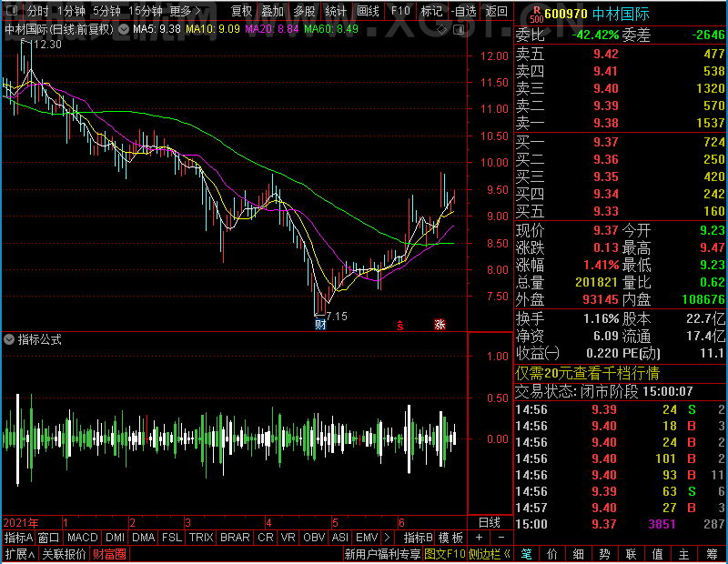Click the 日线 period label
The image size is (728, 564).
(490, 523)
